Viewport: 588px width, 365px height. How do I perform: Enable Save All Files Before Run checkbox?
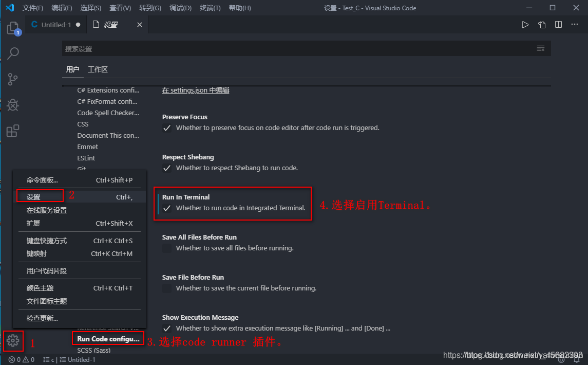(167, 248)
